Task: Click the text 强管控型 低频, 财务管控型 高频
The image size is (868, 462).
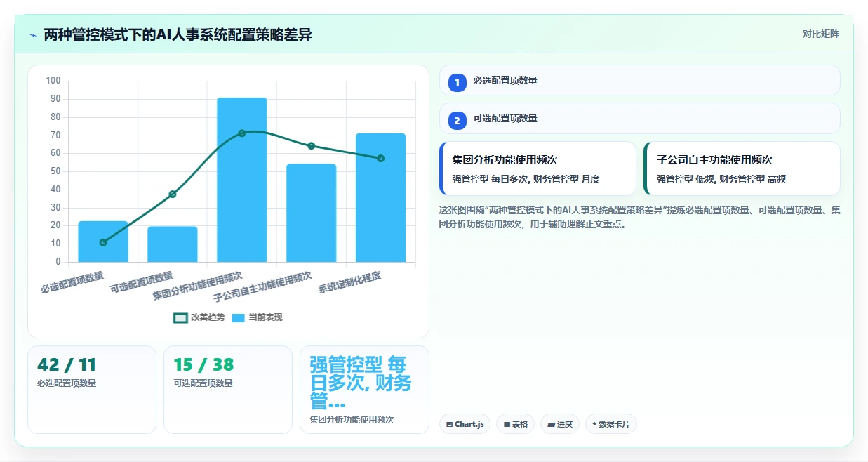Action: pos(721,179)
